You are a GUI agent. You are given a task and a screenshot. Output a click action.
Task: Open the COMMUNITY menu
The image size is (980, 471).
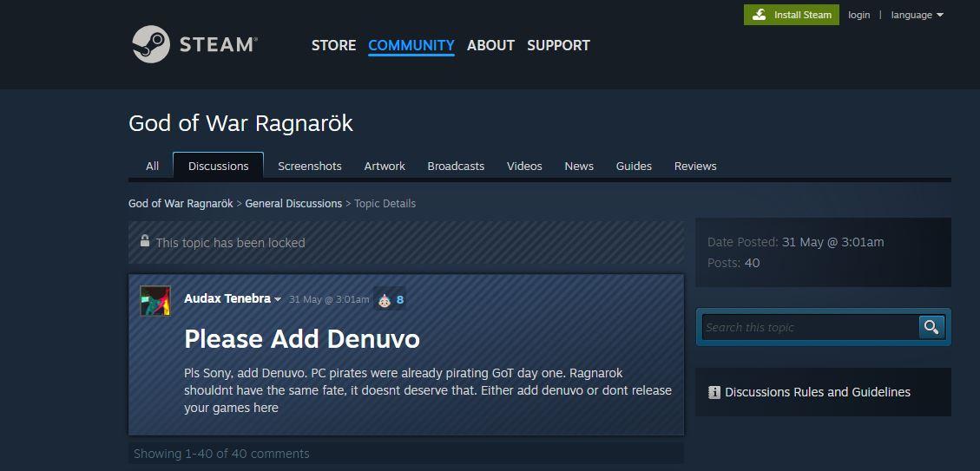click(411, 45)
